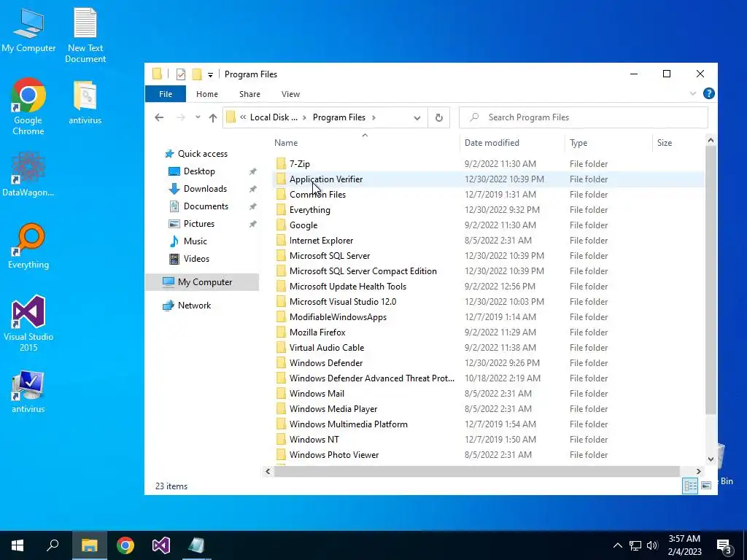Switch to Details view layout icon
This screenshot has height=560, width=747.
coord(690,486)
